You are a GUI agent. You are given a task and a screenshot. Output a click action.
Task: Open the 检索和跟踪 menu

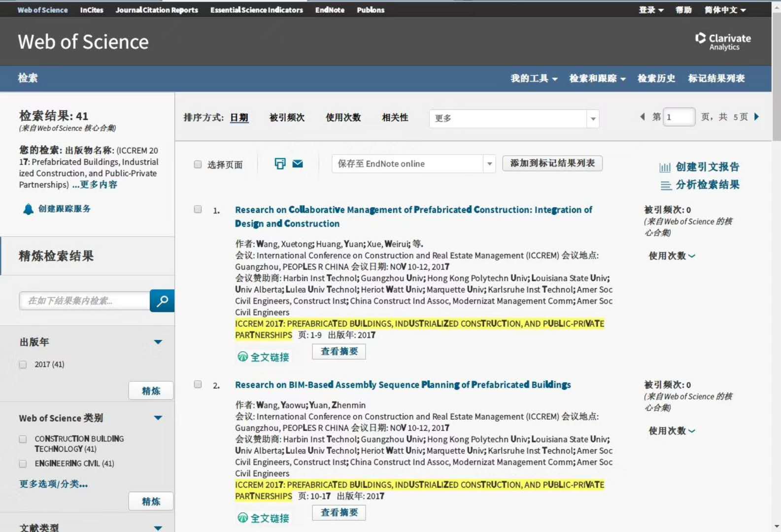[x=597, y=78]
